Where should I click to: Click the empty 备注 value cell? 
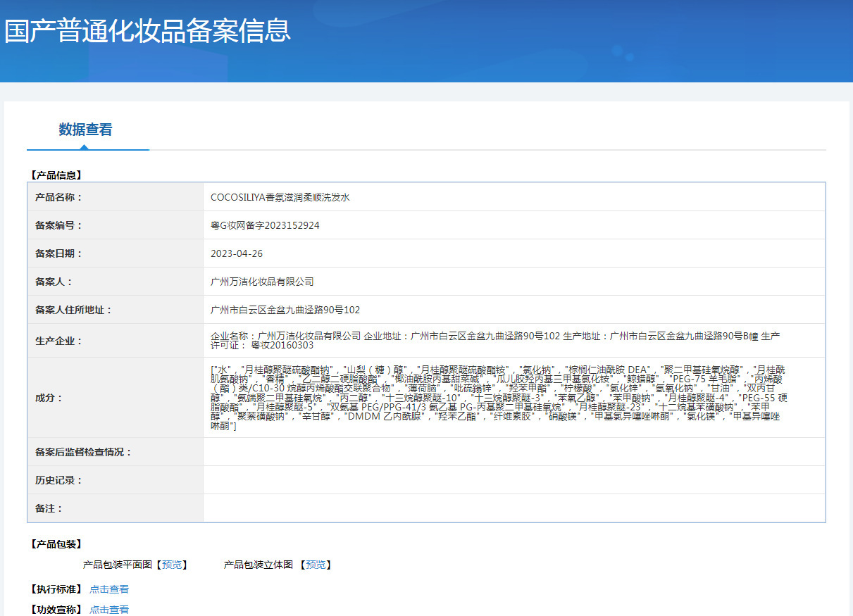tap(514, 508)
